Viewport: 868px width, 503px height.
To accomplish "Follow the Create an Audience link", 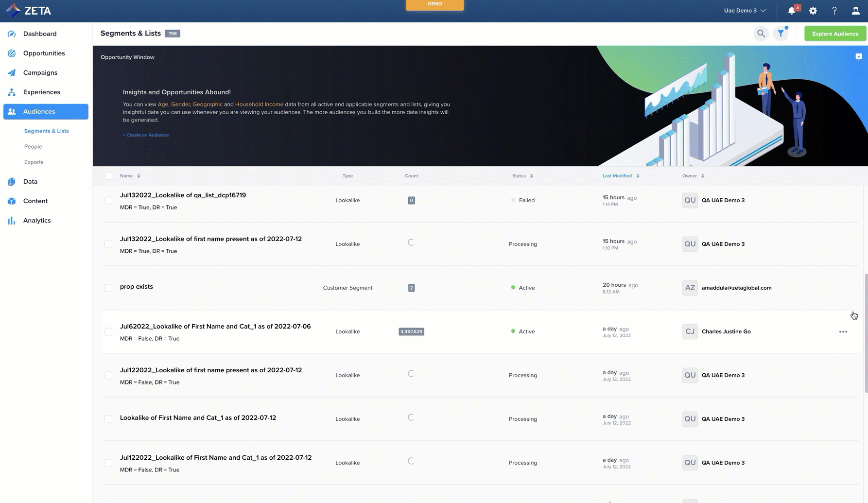I will (x=146, y=135).
